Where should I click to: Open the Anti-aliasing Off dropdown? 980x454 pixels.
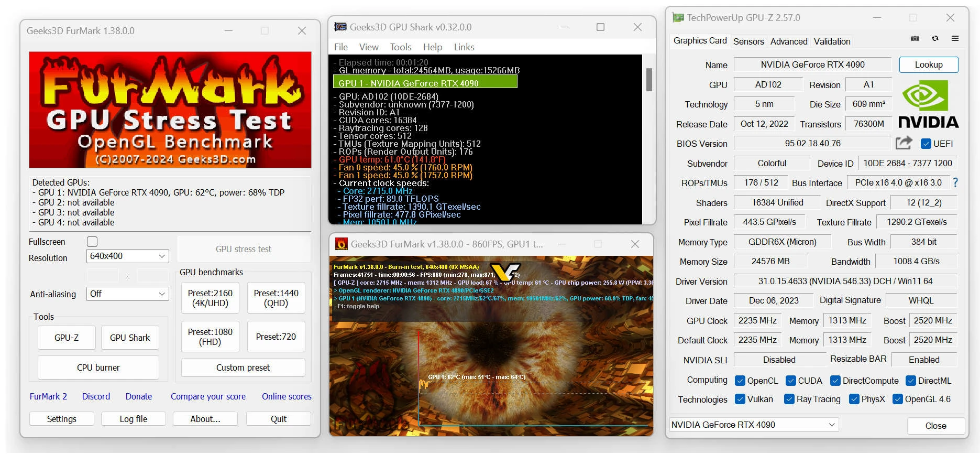(x=127, y=294)
